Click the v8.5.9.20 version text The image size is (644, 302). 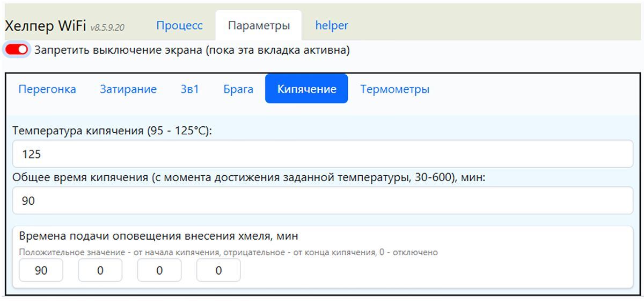click(107, 27)
